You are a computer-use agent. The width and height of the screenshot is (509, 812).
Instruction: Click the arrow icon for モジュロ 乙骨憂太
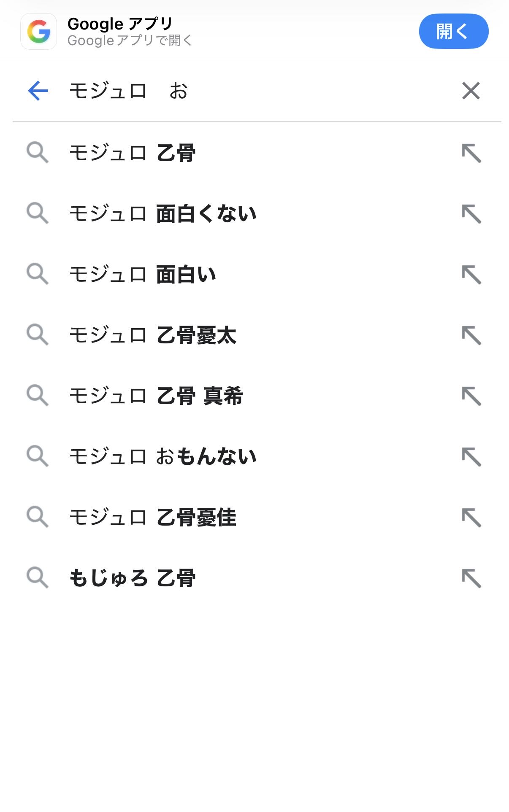(x=471, y=335)
